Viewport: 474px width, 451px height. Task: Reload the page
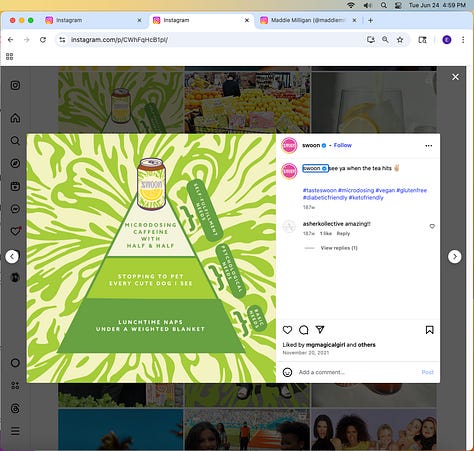tap(43, 40)
